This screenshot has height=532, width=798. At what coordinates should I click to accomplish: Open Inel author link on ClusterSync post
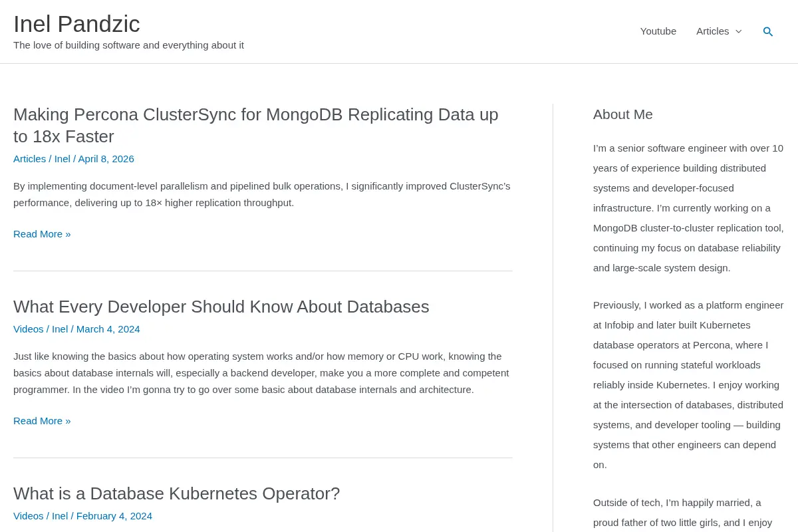coord(63,158)
